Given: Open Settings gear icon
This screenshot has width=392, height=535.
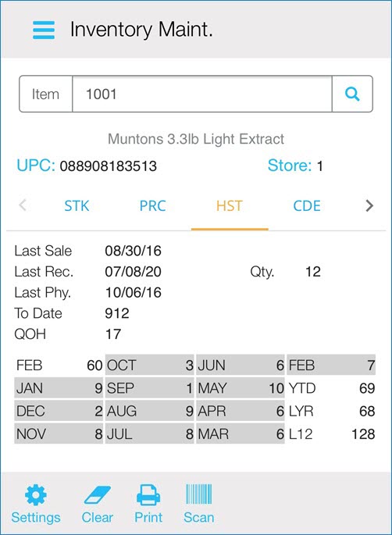Looking at the screenshot, I should pyautogui.click(x=35, y=494).
